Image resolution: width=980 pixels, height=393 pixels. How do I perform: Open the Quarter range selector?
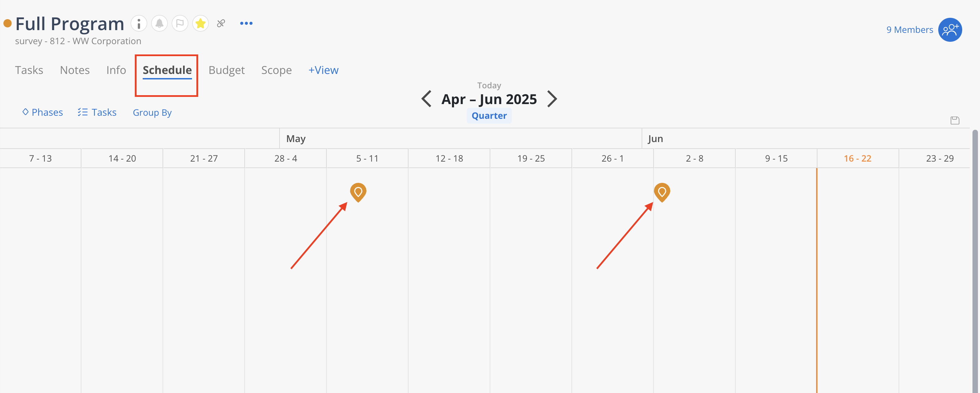tap(489, 116)
